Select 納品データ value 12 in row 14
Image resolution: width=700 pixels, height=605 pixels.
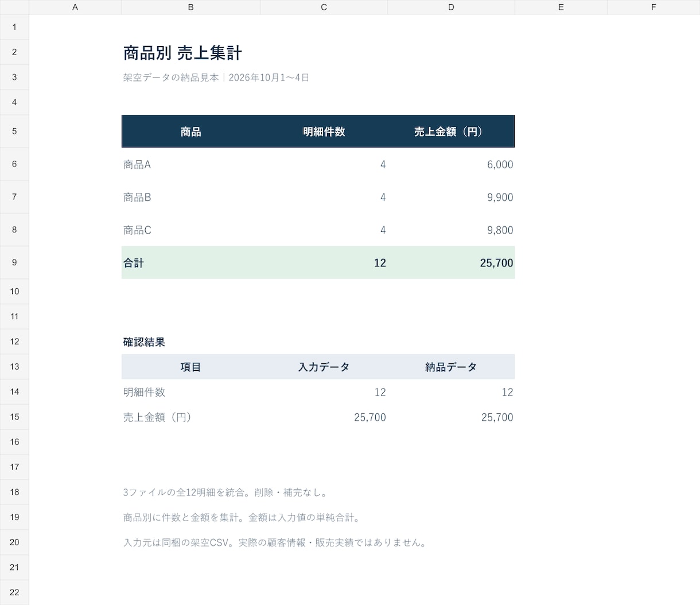pos(451,392)
